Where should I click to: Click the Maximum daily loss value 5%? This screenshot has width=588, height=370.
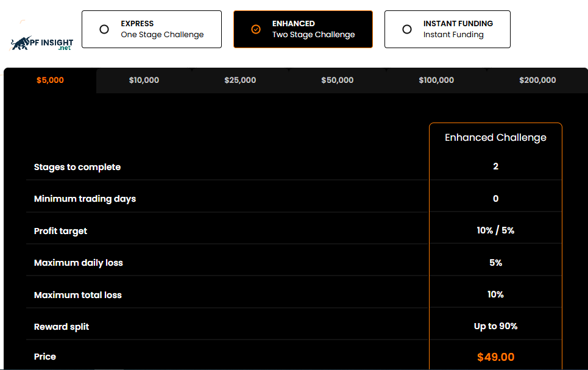pos(496,263)
